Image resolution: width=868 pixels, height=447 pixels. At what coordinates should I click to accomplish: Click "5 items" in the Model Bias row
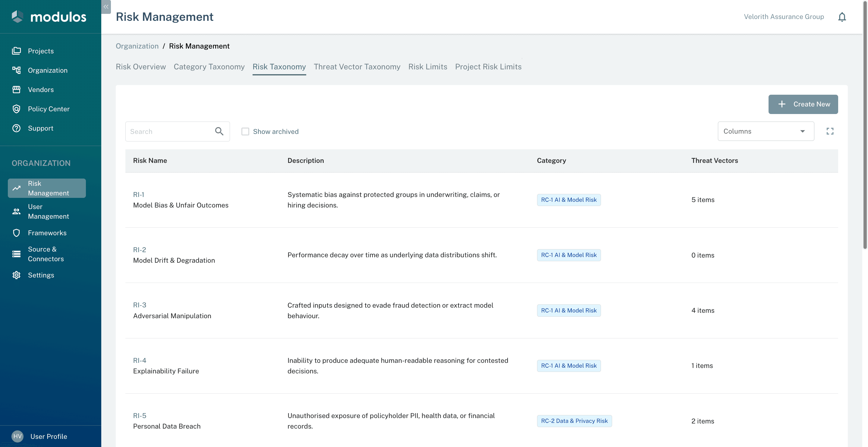pyautogui.click(x=703, y=200)
